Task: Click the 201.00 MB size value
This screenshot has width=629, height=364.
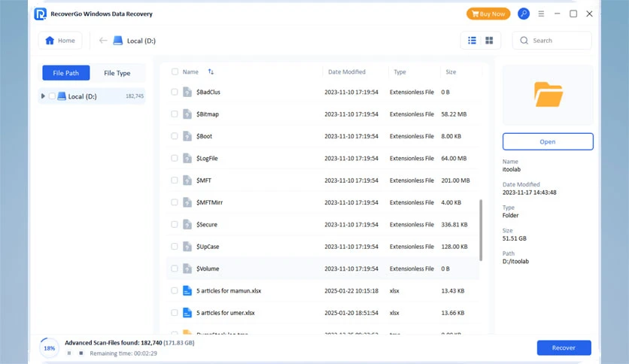Action: click(455, 180)
